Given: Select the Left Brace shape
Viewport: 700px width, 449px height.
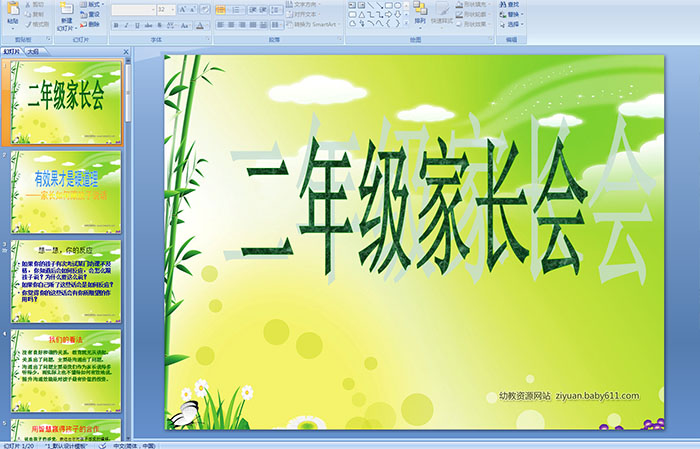Looking at the screenshot, I should [x=388, y=23].
